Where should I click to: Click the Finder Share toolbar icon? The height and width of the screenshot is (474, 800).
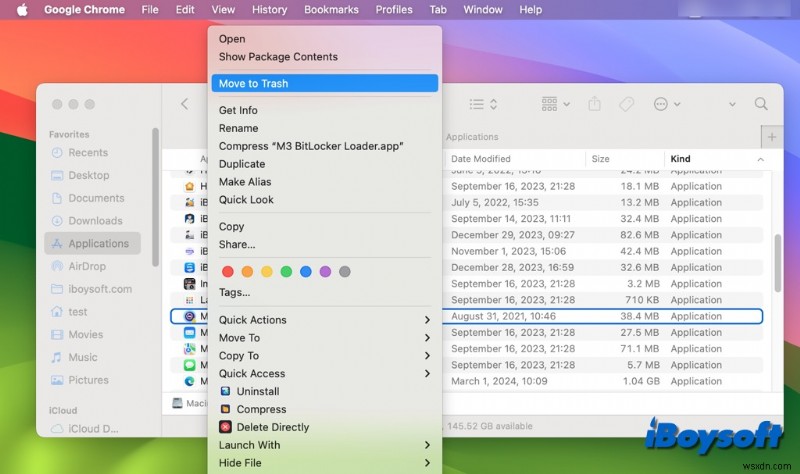[x=594, y=104]
